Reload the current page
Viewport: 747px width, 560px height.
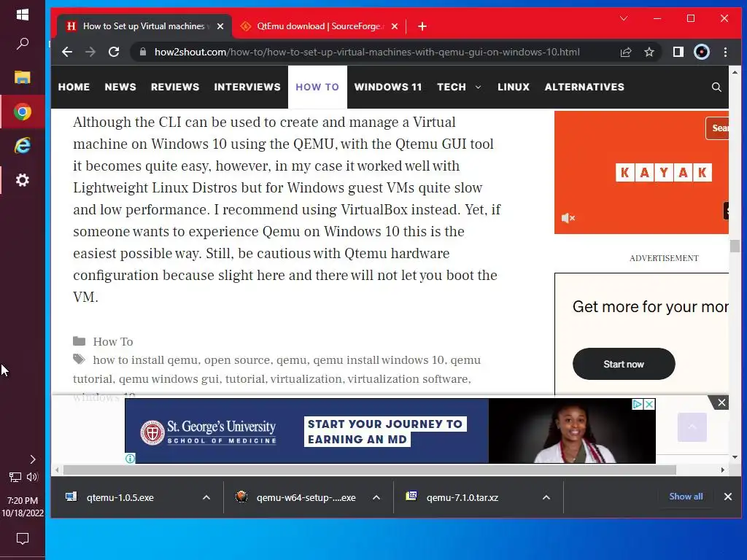click(x=114, y=52)
